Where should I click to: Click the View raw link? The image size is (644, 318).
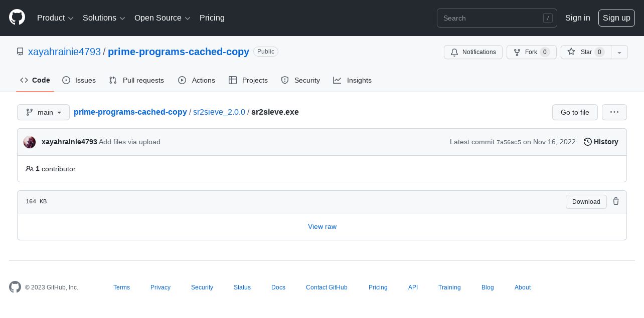point(322,226)
